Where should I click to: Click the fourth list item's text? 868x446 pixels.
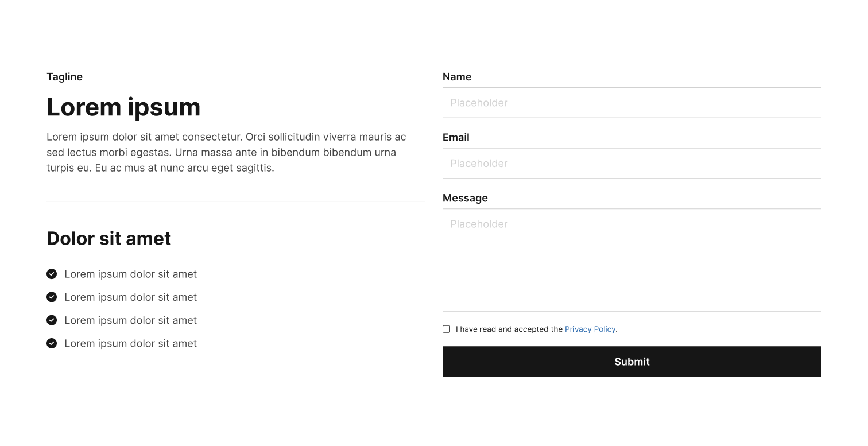click(130, 343)
